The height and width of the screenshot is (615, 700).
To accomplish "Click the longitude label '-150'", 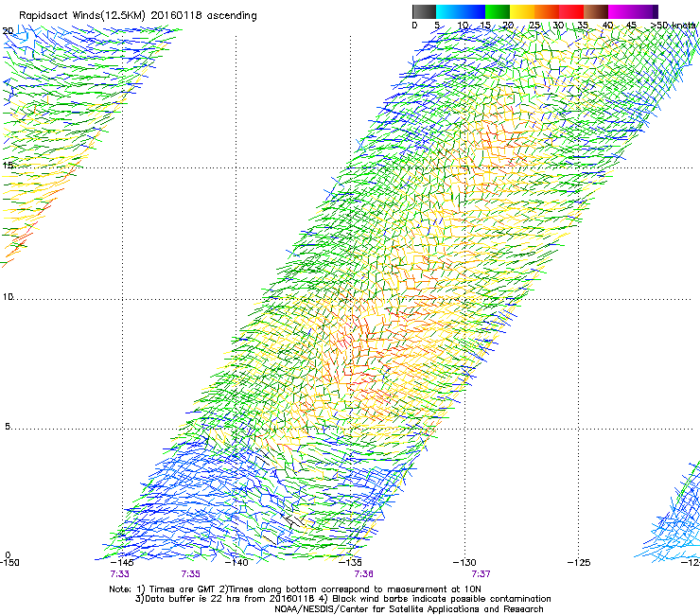I will [9, 562].
